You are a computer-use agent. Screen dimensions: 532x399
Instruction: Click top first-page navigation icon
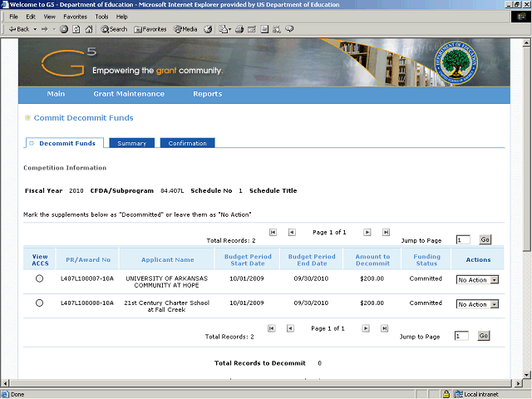(x=273, y=233)
